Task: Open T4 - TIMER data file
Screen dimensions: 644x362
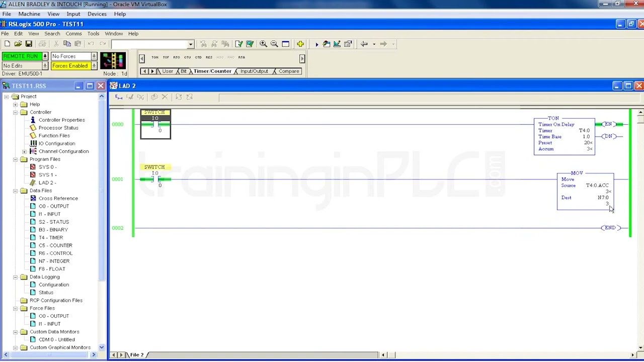Action: (51, 237)
